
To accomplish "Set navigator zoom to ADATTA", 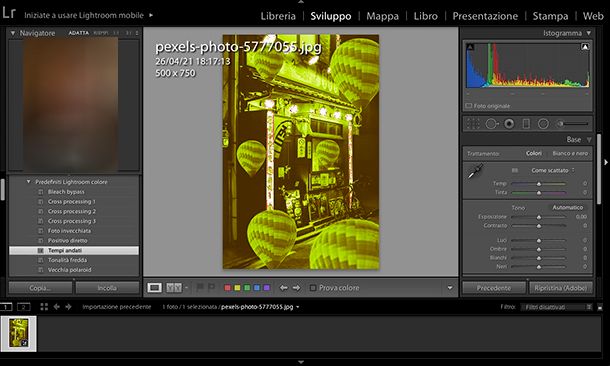I will [x=79, y=33].
